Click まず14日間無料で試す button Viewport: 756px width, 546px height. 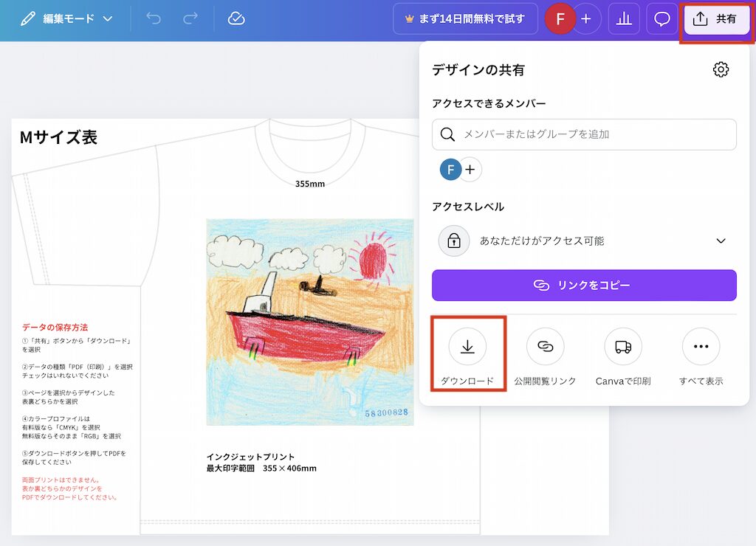465,18
